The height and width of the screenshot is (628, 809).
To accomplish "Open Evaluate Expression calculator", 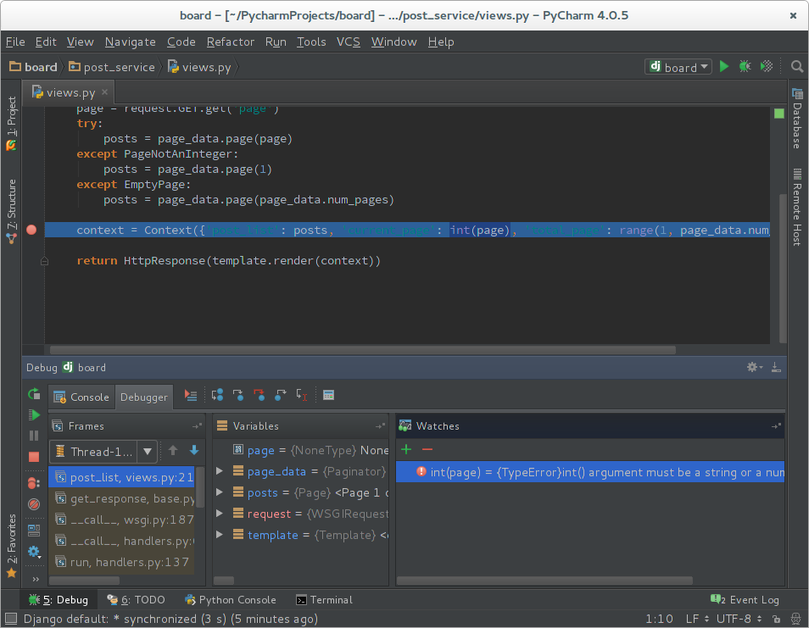I will click(x=328, y=395).
